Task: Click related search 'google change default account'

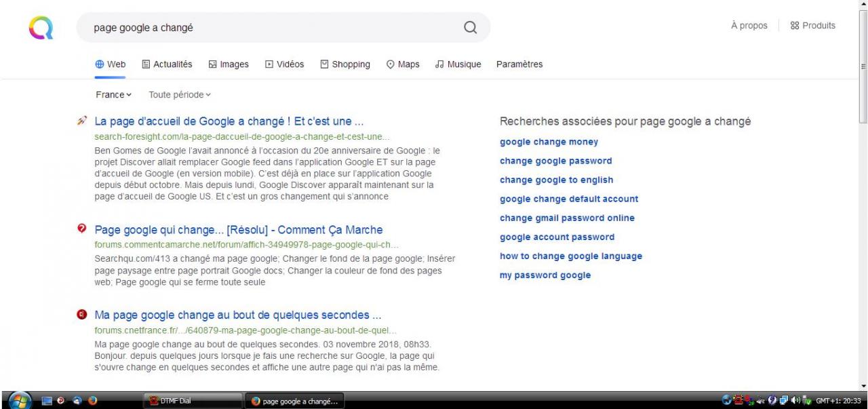Action: tap(569, 199)
